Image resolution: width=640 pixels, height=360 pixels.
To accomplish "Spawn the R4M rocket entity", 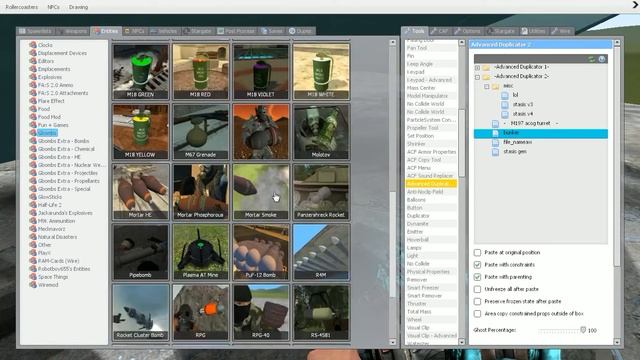I will coord(321,252).
